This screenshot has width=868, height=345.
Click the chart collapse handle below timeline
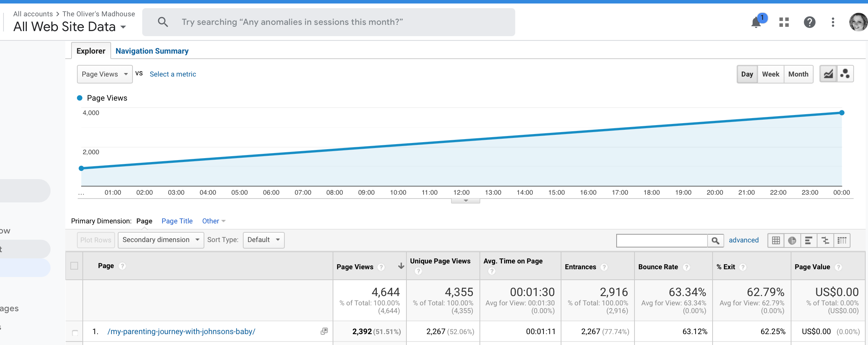pos(465,201)
